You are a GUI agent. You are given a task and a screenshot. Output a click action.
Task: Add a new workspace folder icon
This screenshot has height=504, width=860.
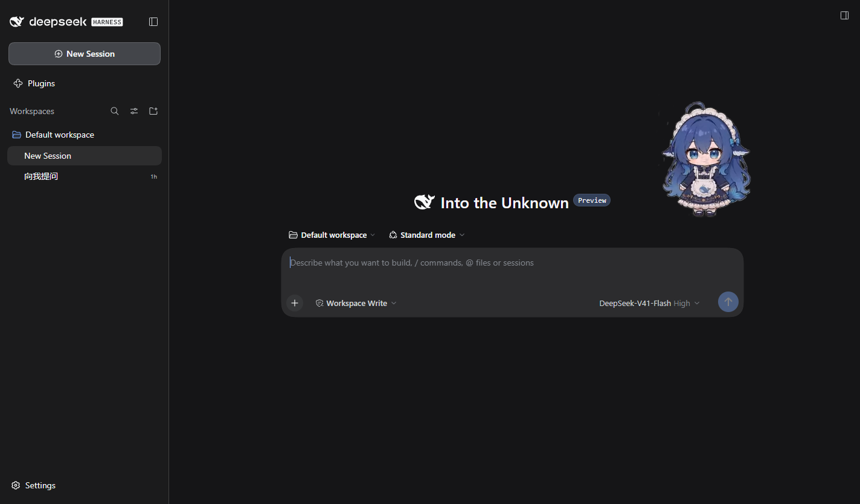[153, 111]
